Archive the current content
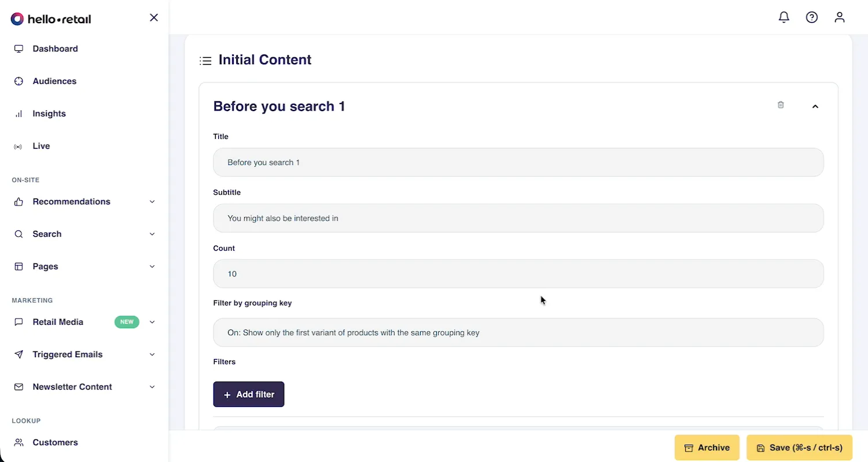868x462 pixels. [x=707, y=448]
